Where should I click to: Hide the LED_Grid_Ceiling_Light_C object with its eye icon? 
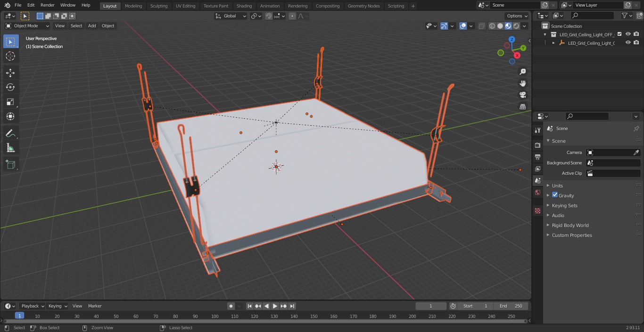point(628,43)
